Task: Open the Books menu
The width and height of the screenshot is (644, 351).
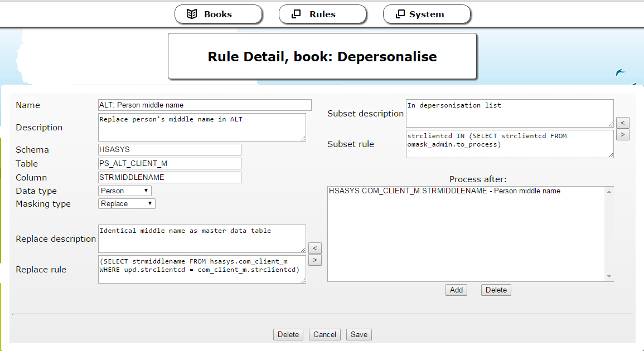Action: [218, 14]
